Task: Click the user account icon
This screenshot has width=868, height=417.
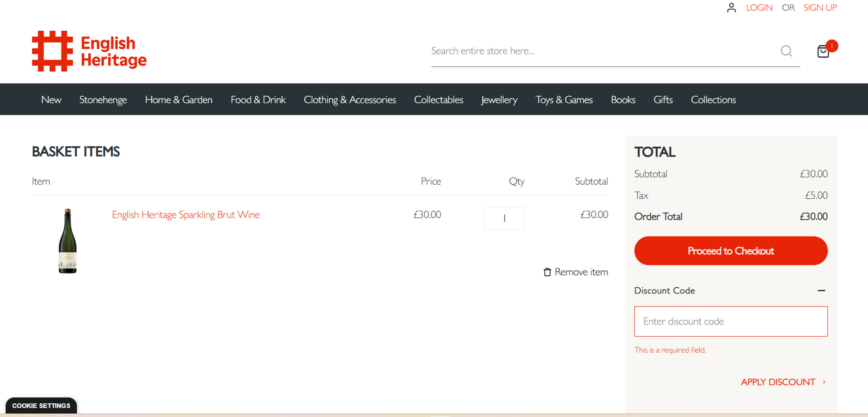Action: (x=731, y=7)
